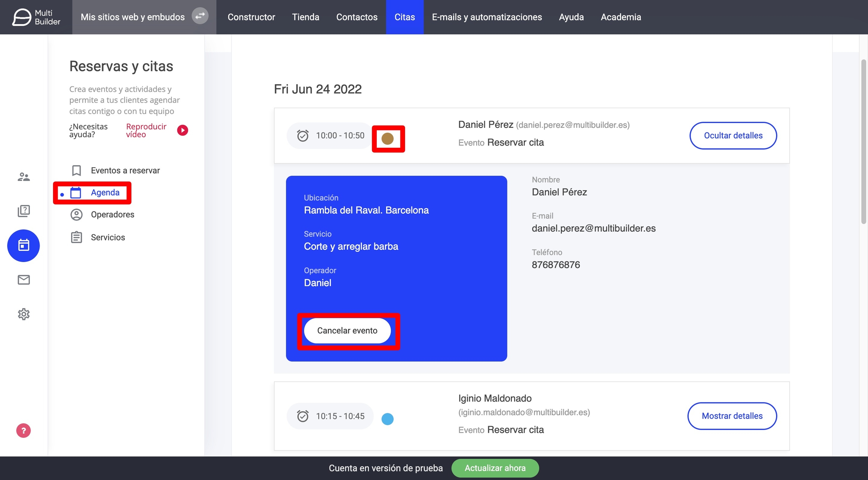Hide details of Daniel Pérez appointment
This screenshot has width=868, height=480.
pos(733,135)
